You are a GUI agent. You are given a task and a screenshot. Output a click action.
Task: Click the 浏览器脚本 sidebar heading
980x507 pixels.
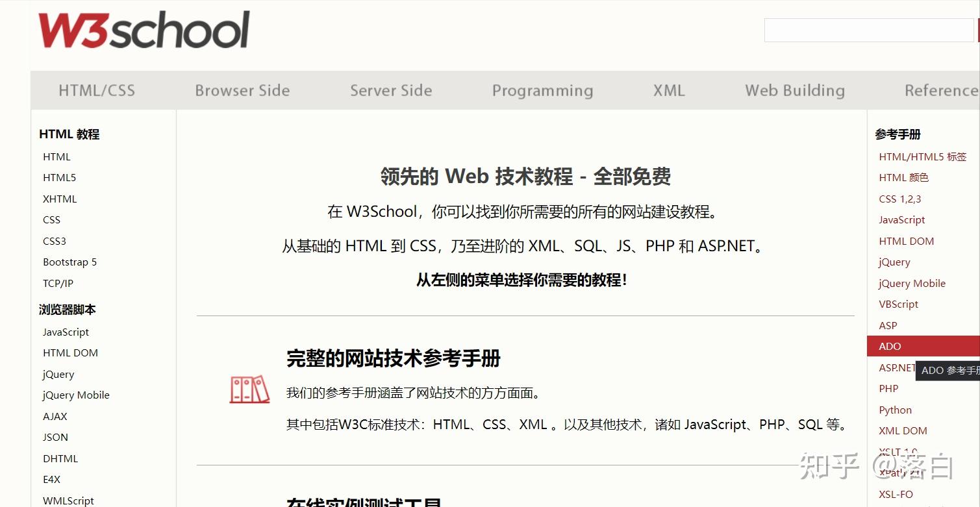(x=67, y=310)
